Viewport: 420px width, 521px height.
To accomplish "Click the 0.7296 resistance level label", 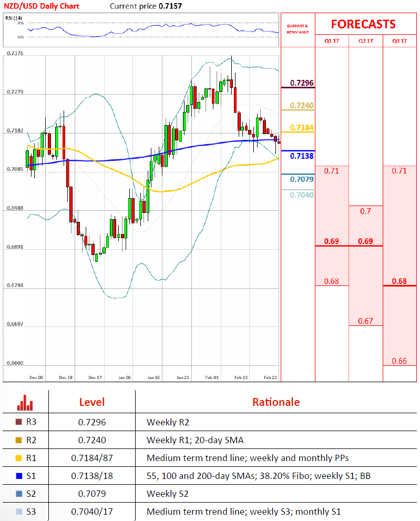I will (302, 83).
